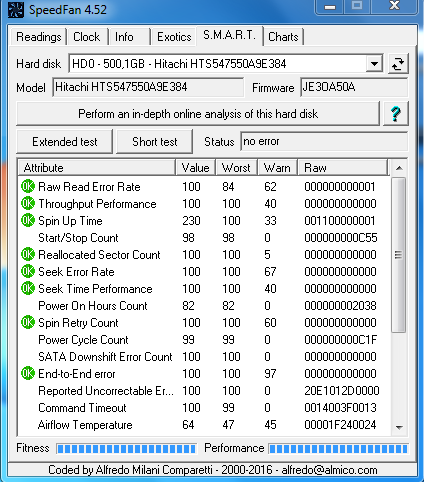
Task: Click the Status field showing no error
Action: pyautogui.click(x=324, y=141)
